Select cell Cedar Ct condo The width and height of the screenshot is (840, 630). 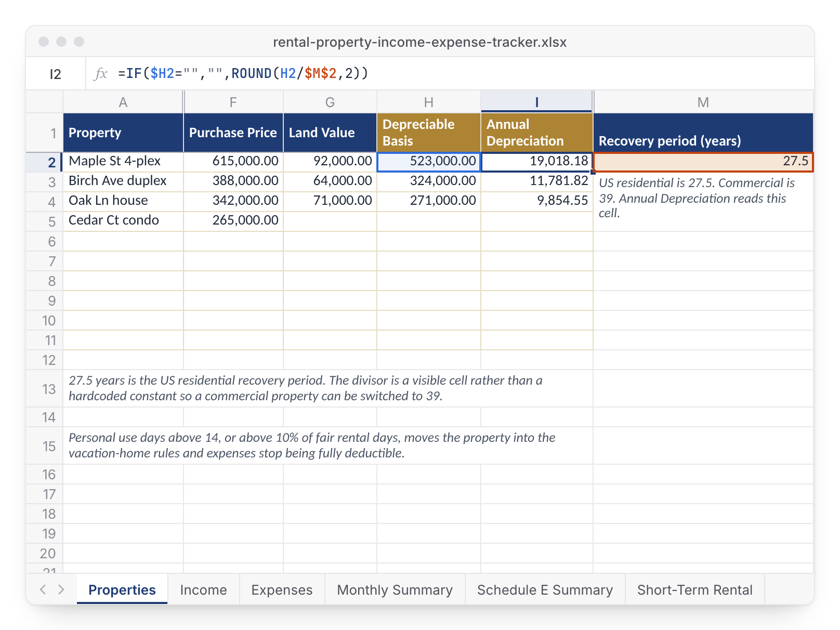click(123, 221)
